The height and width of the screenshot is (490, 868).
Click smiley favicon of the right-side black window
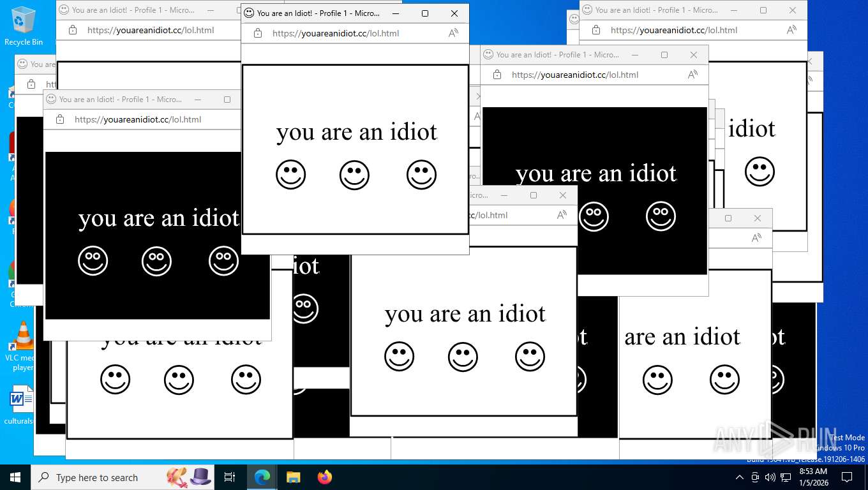(488, 55)
